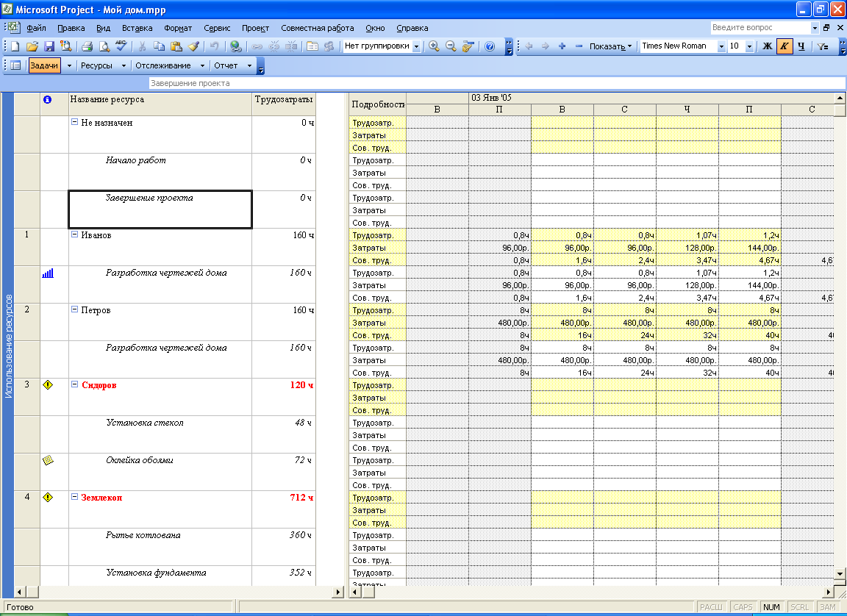
Task: Select the Установка фундамента assignment row
Action: [160, 576]
